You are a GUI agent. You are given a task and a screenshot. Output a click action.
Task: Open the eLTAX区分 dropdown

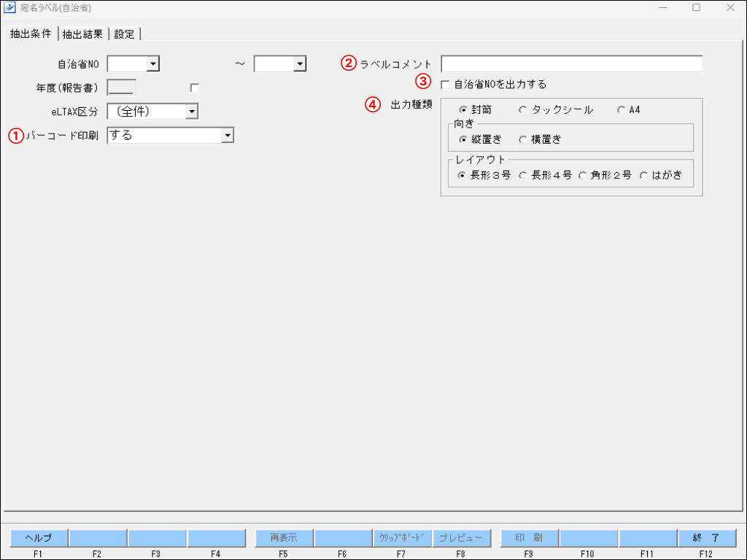click(x=192, y=112)
